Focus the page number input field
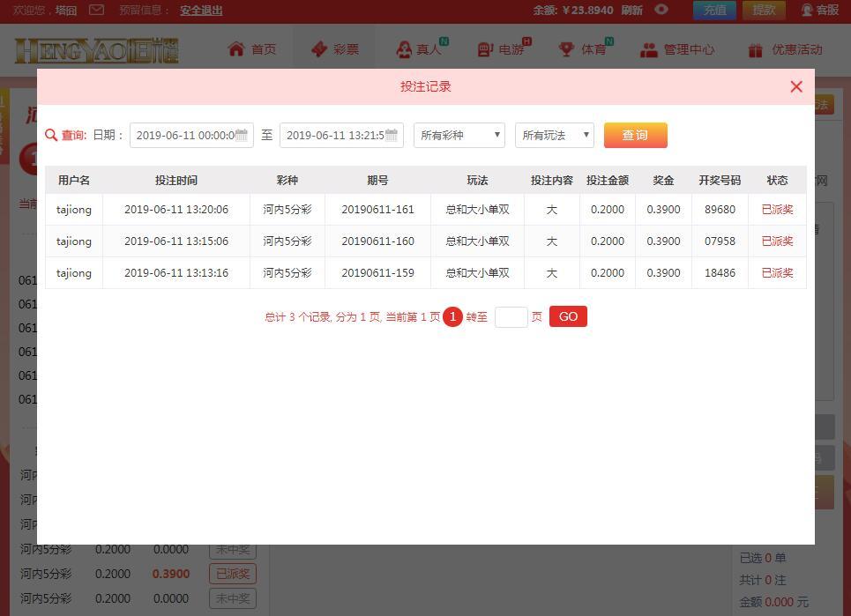The height and width of the screenshot is (616, 851). tap(511, 317)
